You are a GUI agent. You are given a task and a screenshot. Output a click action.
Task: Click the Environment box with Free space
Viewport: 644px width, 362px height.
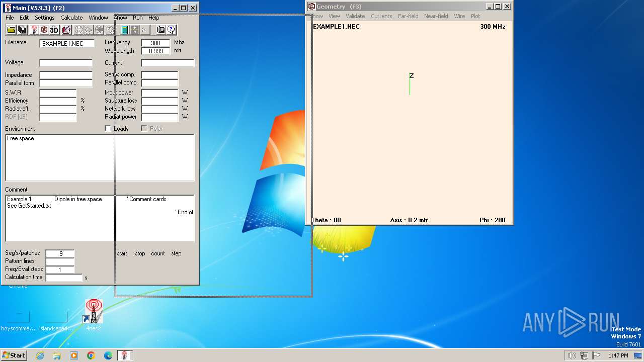[100, 157]
